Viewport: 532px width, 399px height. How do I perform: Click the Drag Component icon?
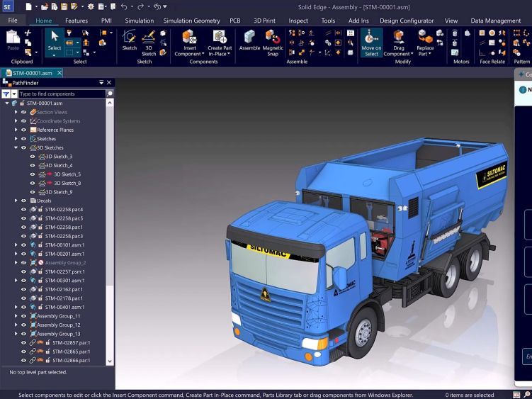[x=399, y=39]
